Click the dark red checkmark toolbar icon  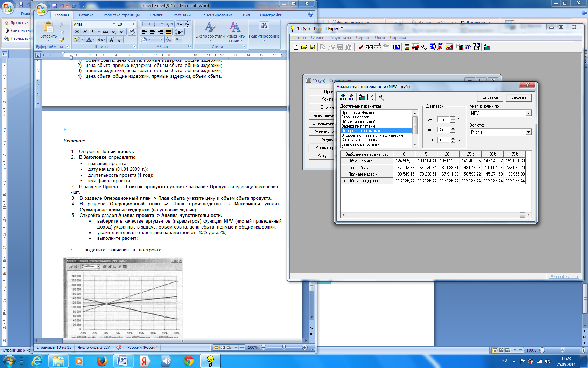360,47
